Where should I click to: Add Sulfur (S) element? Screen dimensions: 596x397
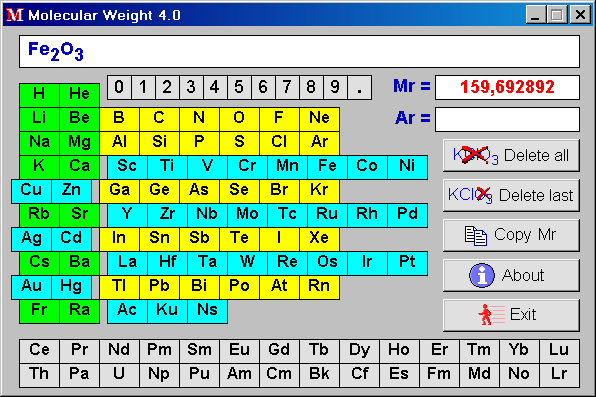pyautogui.click(x=239, y=143)
